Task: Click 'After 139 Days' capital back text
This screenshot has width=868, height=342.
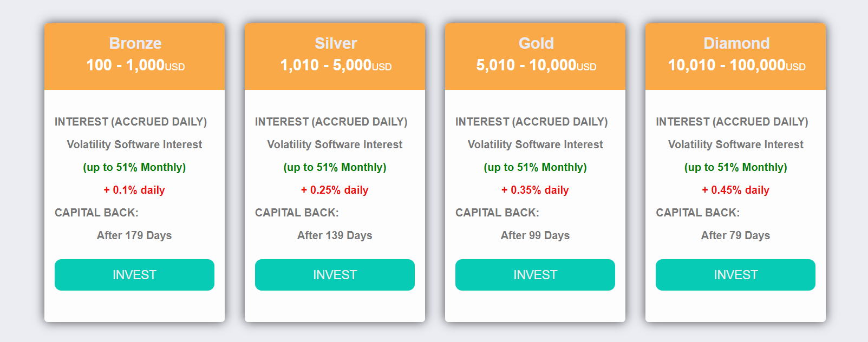Action: click(x=335, y=235)
